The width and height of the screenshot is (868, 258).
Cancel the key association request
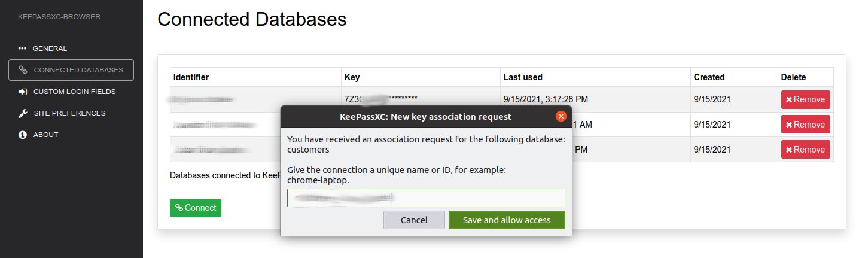(x=414, y=220)
